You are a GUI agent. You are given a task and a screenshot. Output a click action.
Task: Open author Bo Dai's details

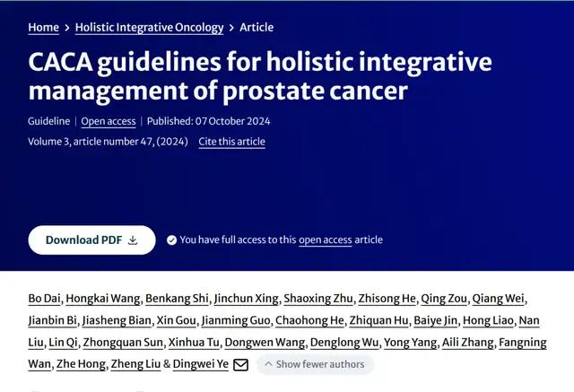click(x=43, y=299)
